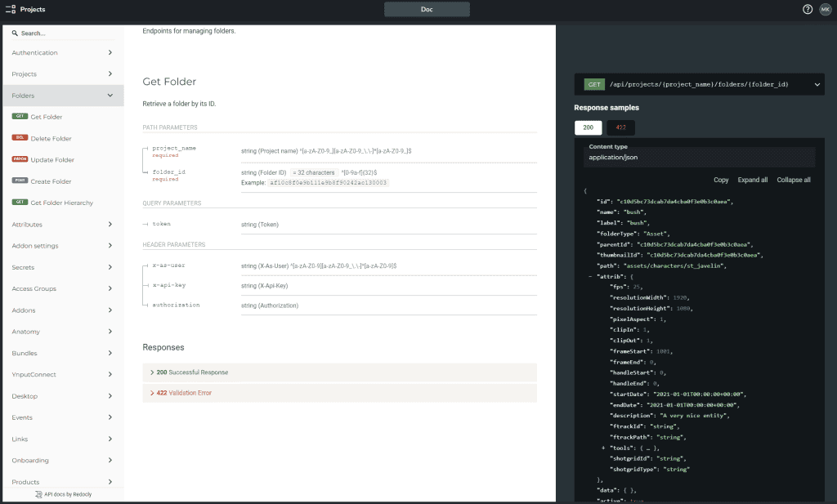The width and height of the screenshot is (837, 504).
Task: Select the POST badge for Create Folder
Action: point(20,181)
